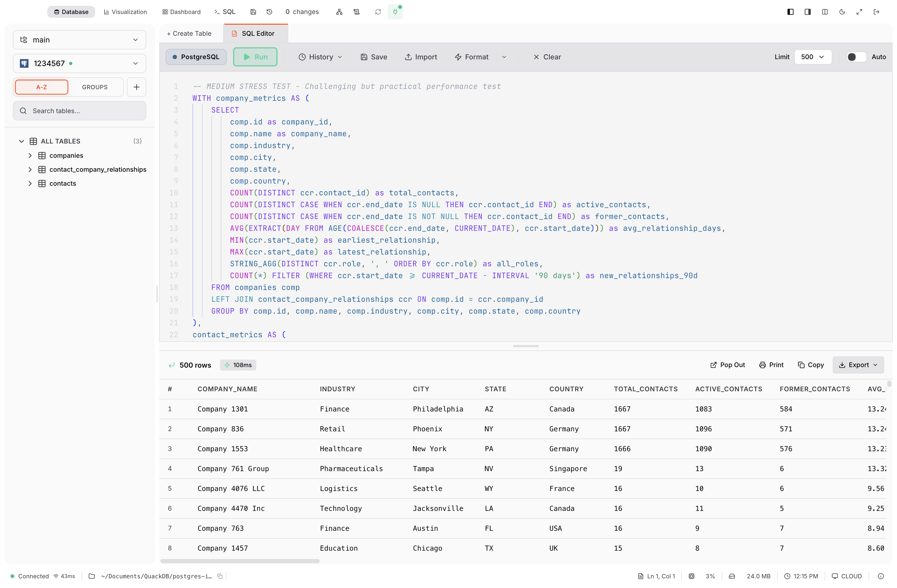The height and width of the screenshot is (588, 897).
Task: Expand the contact_company_relationships table node
Action: pos(30,170)
